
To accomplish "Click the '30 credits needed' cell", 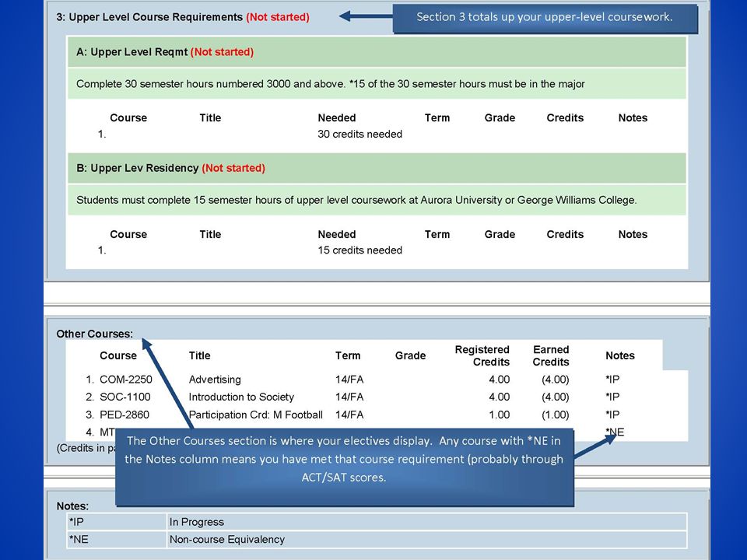I will pyautogui.click(x=359, y=135).
